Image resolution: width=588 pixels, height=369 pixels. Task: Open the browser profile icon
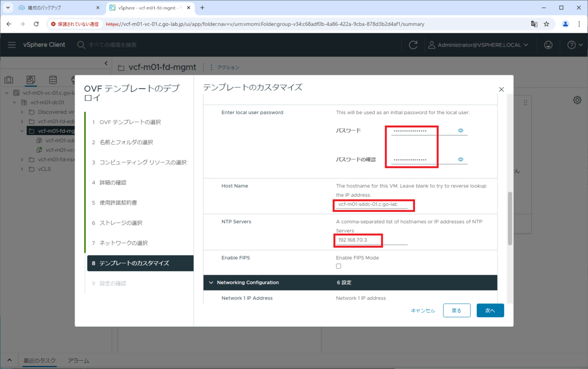(x=565, y=24)
